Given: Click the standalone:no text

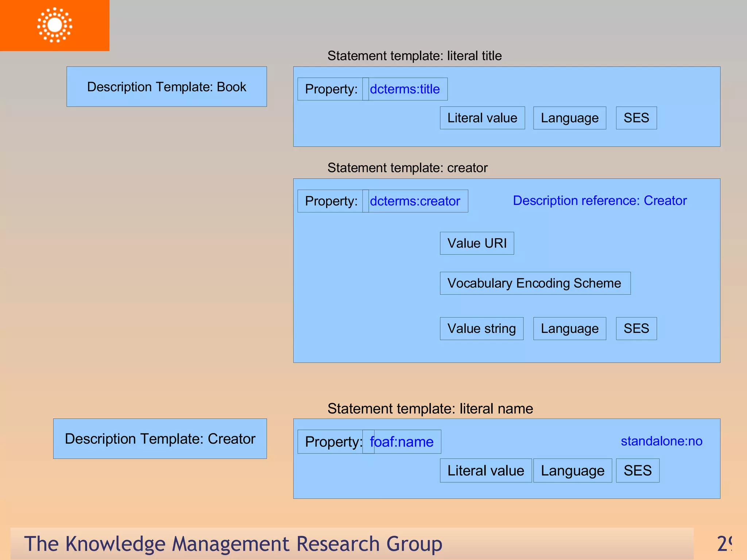Looking at the screenshot, I should pyautogui.click(x=661, y=441).
